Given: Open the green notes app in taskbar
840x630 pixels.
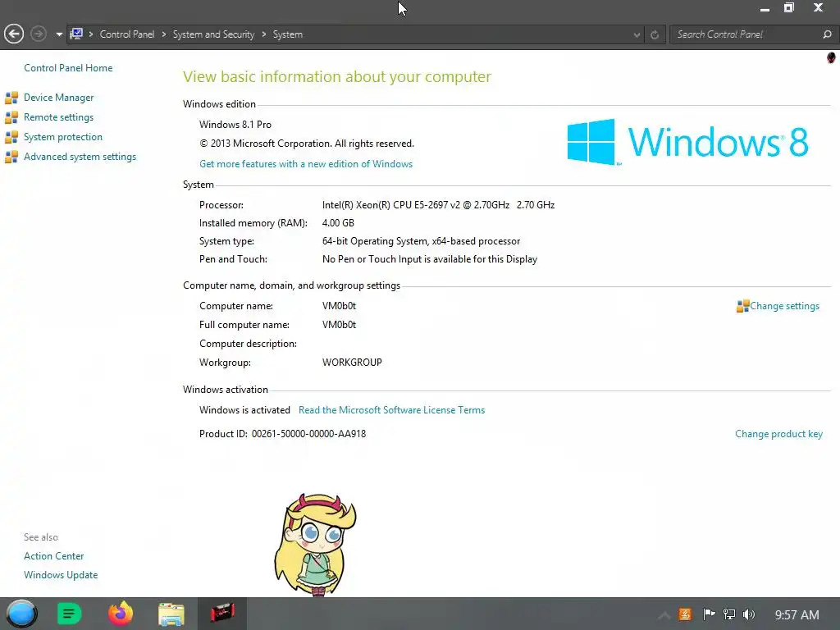Looking at the screenshot, I should 69,614.
